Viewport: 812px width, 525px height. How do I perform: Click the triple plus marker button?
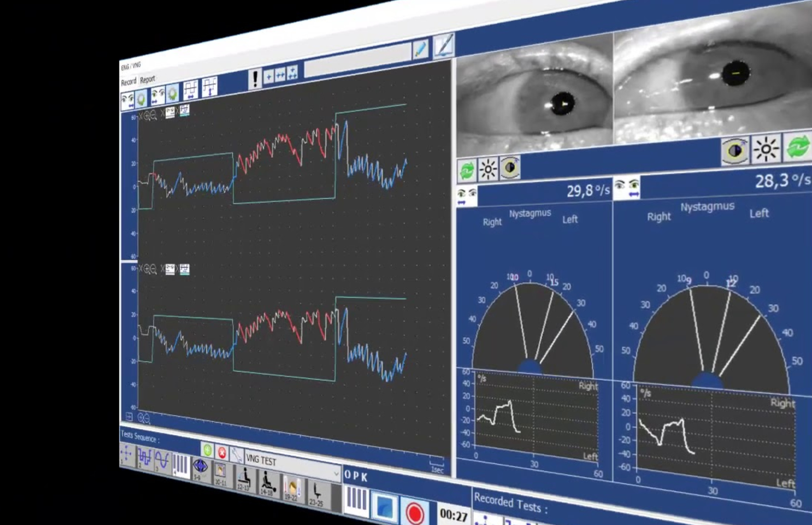pyautogui.click(x=292, y=72)
